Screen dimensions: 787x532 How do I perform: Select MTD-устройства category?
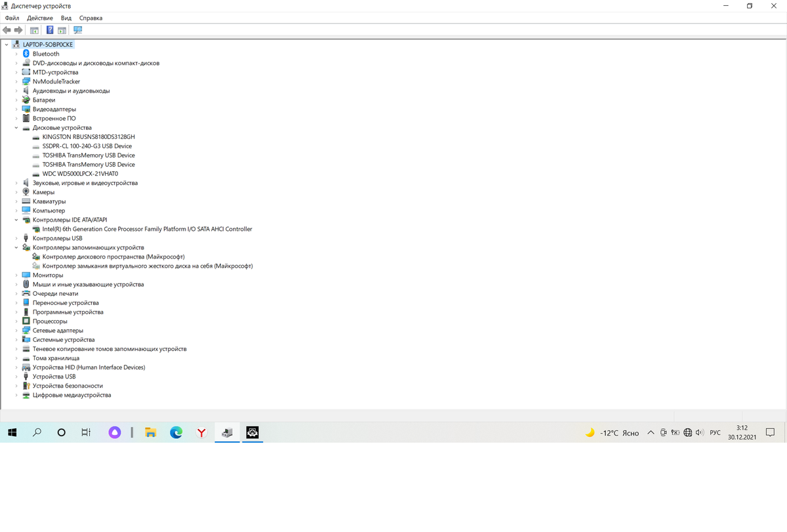point(56,72)
